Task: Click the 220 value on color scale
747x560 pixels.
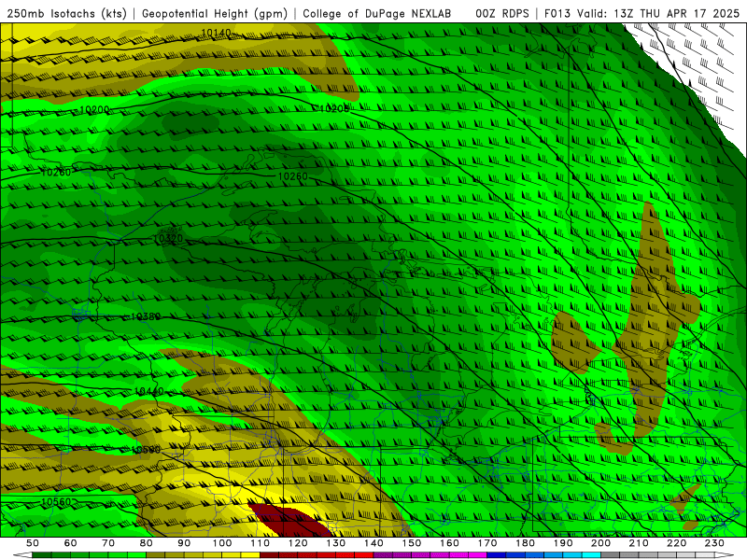Action: coord(676,543)
